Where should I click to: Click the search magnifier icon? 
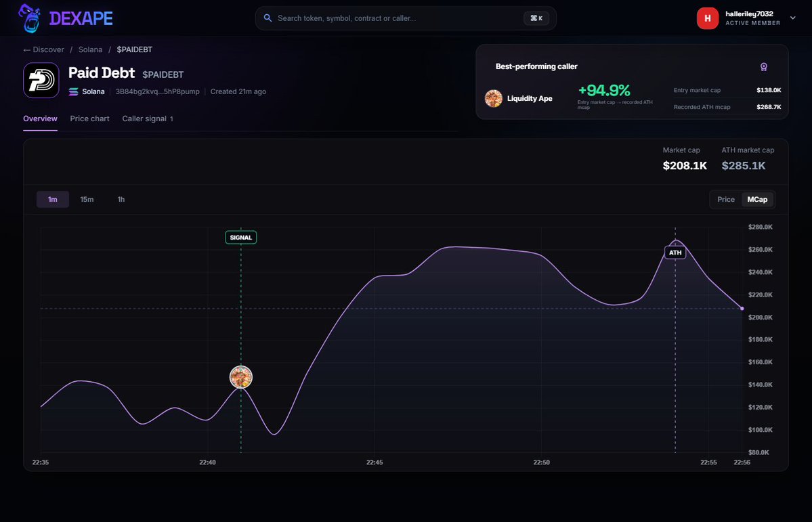[x=268, y=18]
